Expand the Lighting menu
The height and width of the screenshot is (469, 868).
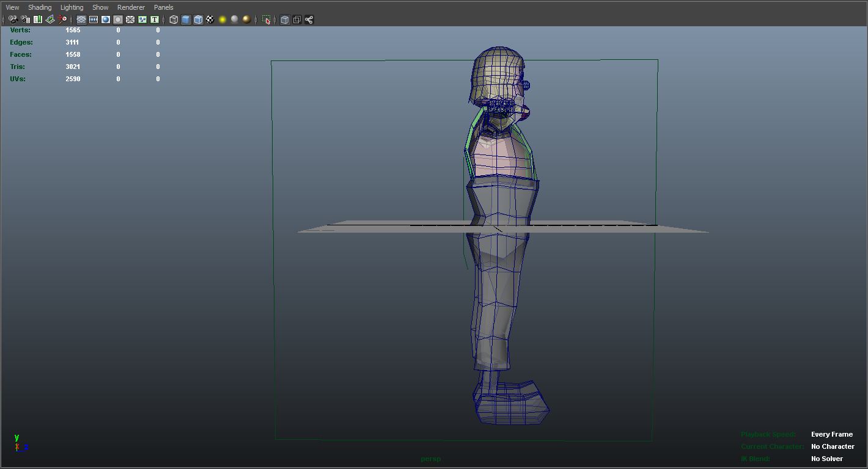tap(72, 7)
